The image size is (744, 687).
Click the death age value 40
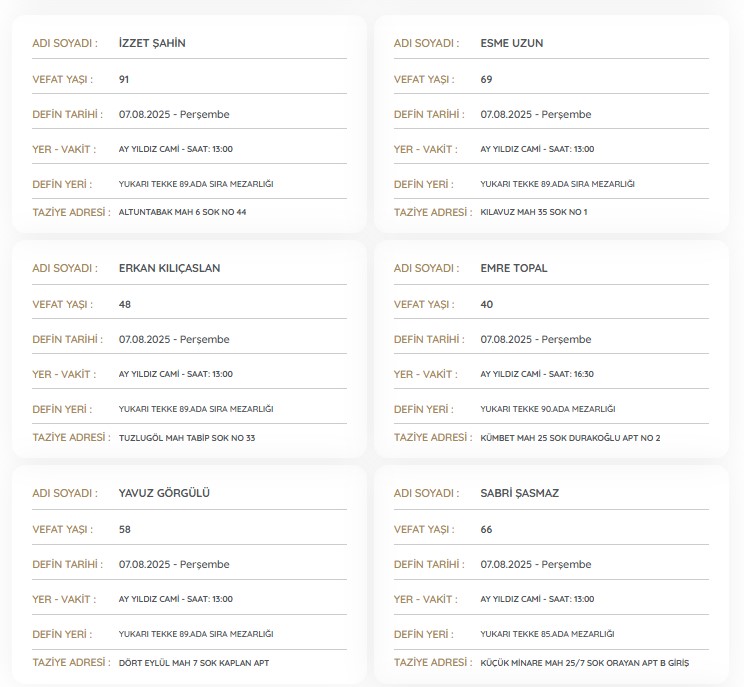click(486, 304)
